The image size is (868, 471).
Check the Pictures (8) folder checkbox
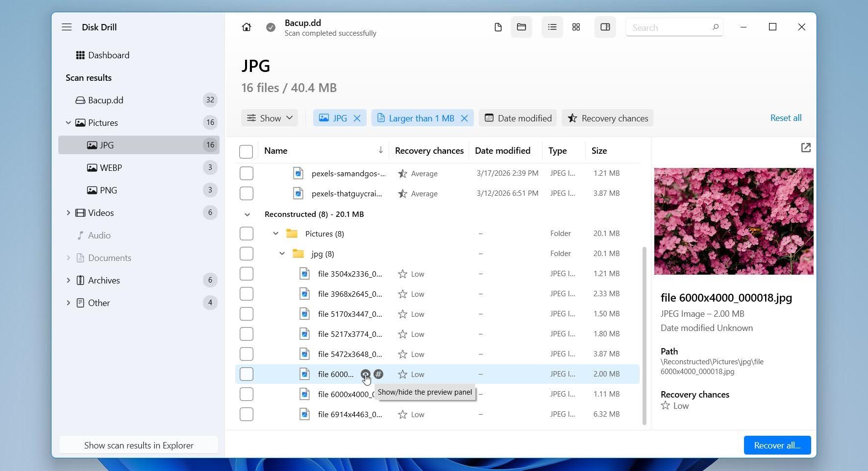(247, 234)
